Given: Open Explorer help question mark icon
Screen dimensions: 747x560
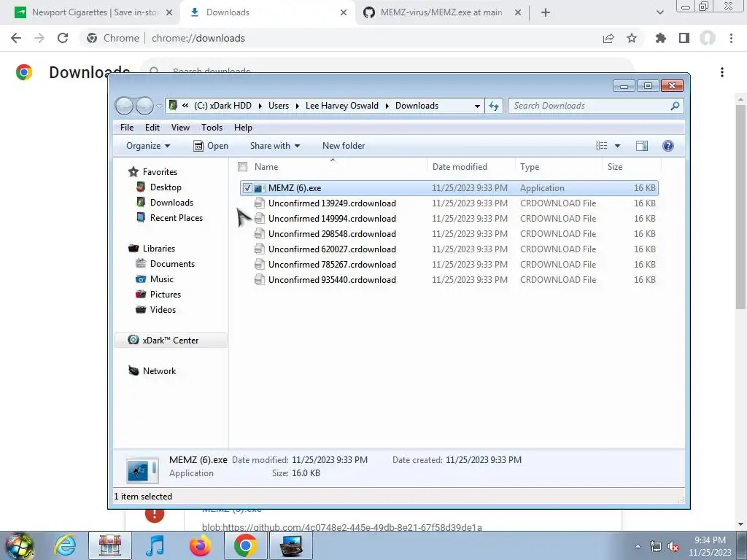Looking at the screenshot, I should tap(668, 146).
